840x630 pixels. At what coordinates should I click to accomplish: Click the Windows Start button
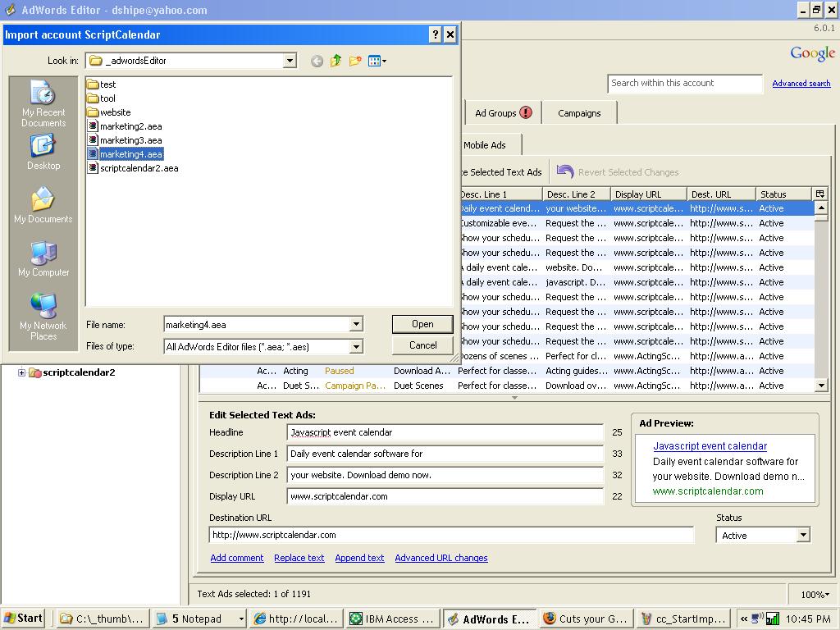point(22,619)
